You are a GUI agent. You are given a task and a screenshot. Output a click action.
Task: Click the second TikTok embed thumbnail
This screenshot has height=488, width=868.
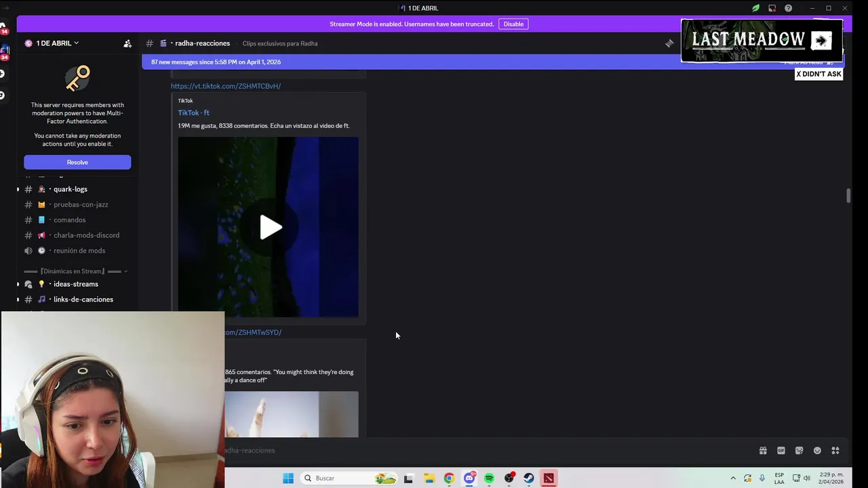(x=292, y=415)
